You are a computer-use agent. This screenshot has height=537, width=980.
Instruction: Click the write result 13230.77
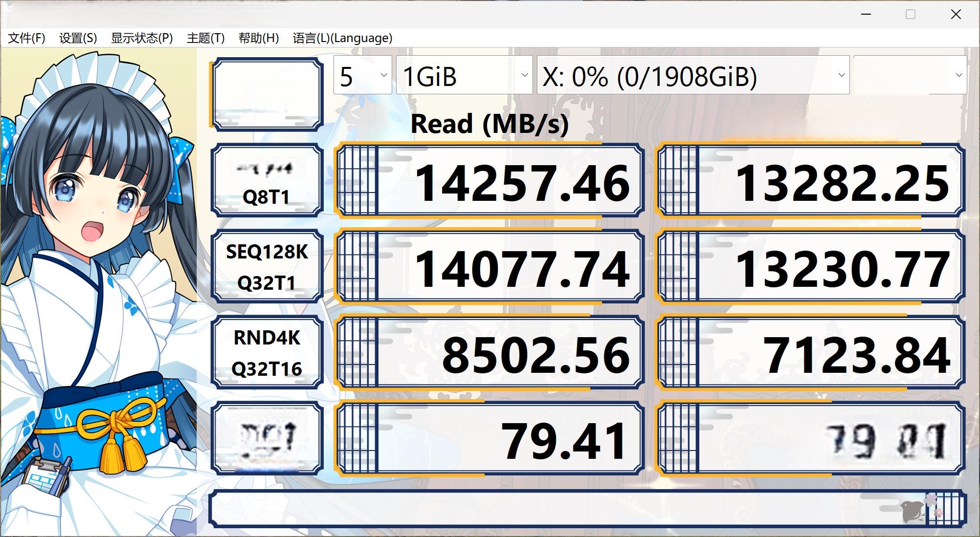pos(811,267)
